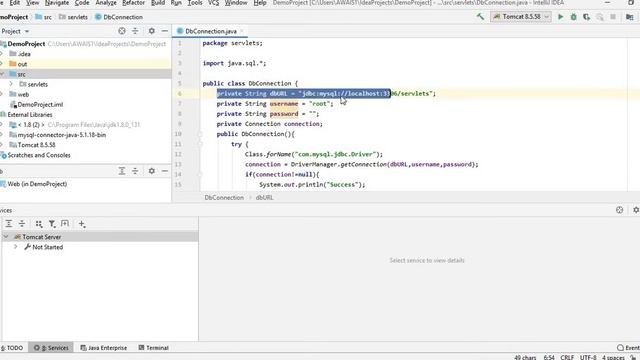The image size is (640, 360).
Task: Add service with plus icon
Action: click(82, 224)
